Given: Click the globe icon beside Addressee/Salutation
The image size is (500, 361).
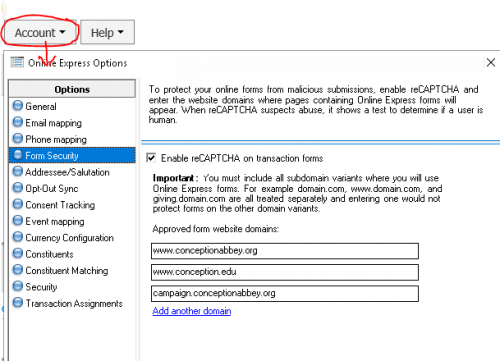Looking at the screenshot, I should [x=18, y=171].
